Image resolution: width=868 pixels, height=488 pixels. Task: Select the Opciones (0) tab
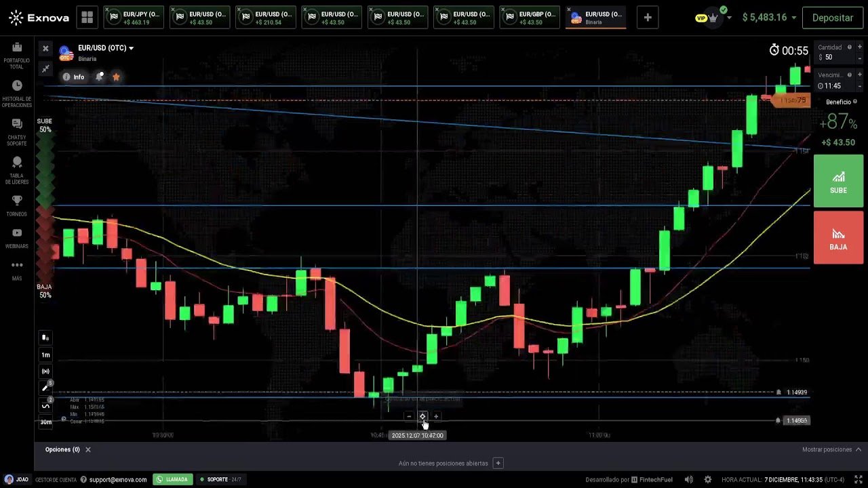coord(62,449)
